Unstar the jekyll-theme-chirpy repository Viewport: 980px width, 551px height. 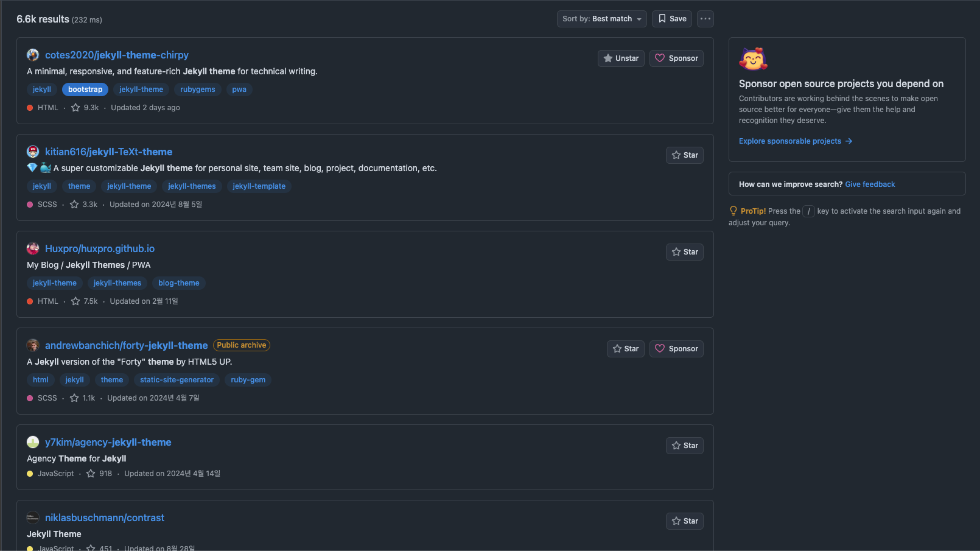(621, 58)
